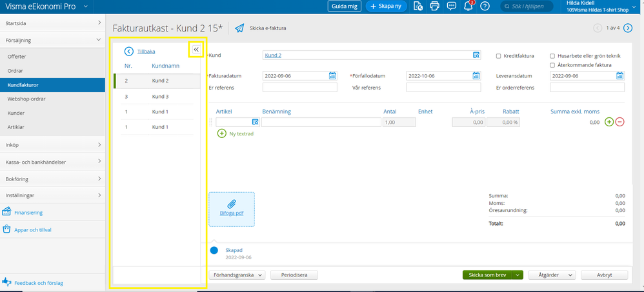644x292 pixels.
Task: Expand the Inköp sidebar section
Action: (x=52, y=145)
